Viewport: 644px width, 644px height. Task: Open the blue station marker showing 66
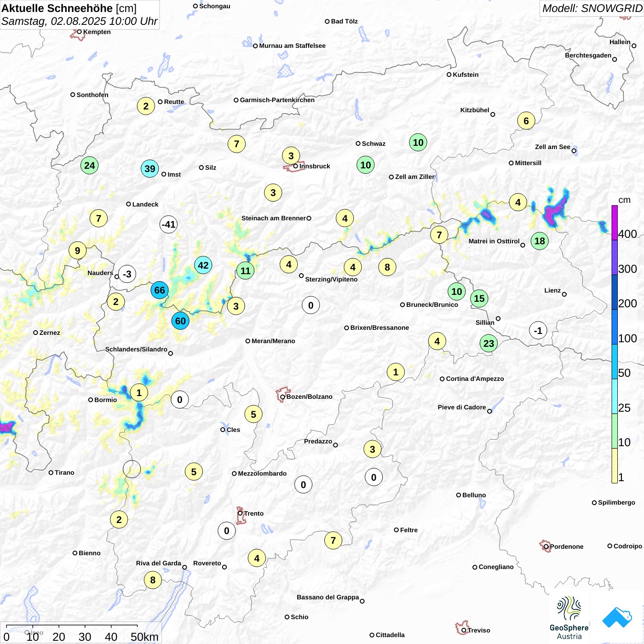[x=160, y=290]
